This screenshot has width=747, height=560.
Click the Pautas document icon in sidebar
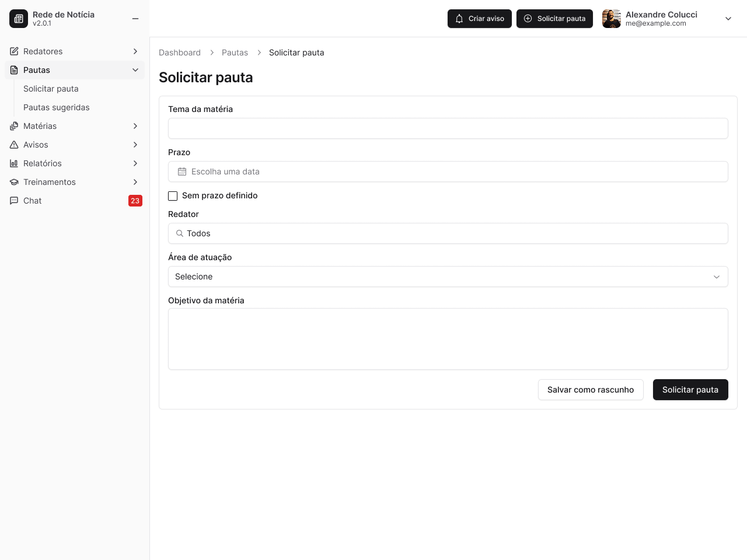(14, 70)
